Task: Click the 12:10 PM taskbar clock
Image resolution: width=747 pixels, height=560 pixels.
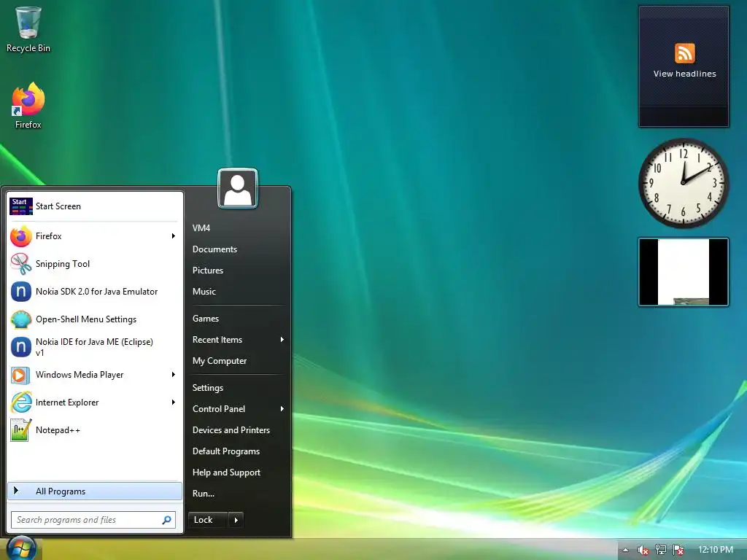Action: pos(716,550)
